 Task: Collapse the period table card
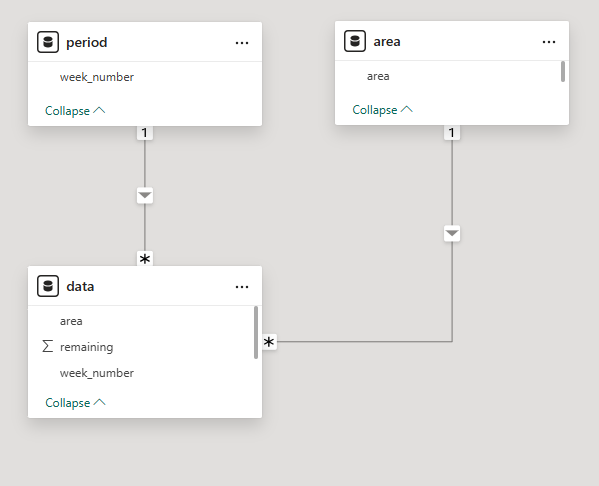75,111
